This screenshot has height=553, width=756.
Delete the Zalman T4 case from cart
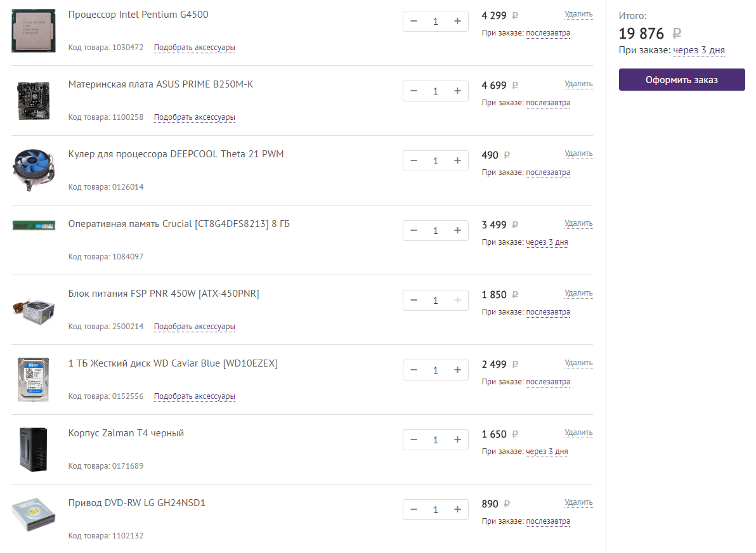coord(578,433)
